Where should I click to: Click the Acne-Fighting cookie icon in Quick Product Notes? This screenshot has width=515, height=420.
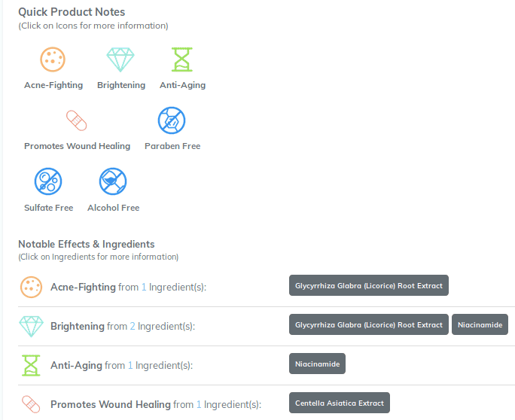[53, 59]
